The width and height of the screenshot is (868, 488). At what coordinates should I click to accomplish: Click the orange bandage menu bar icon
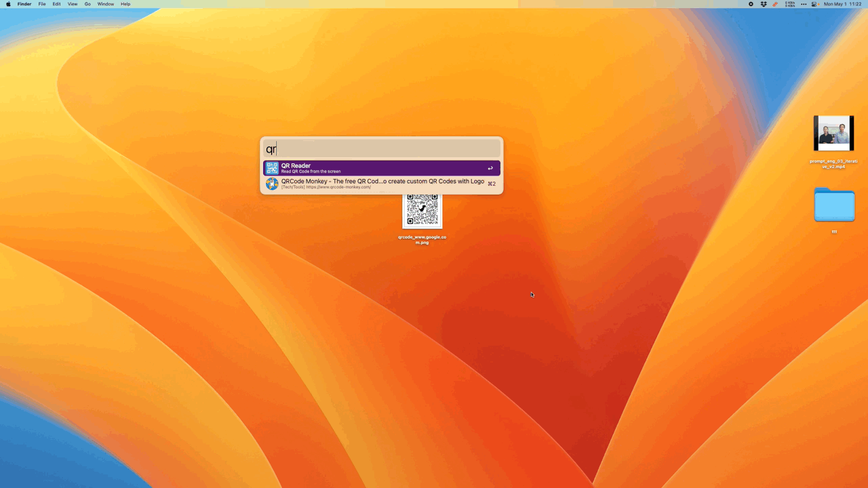775,4
